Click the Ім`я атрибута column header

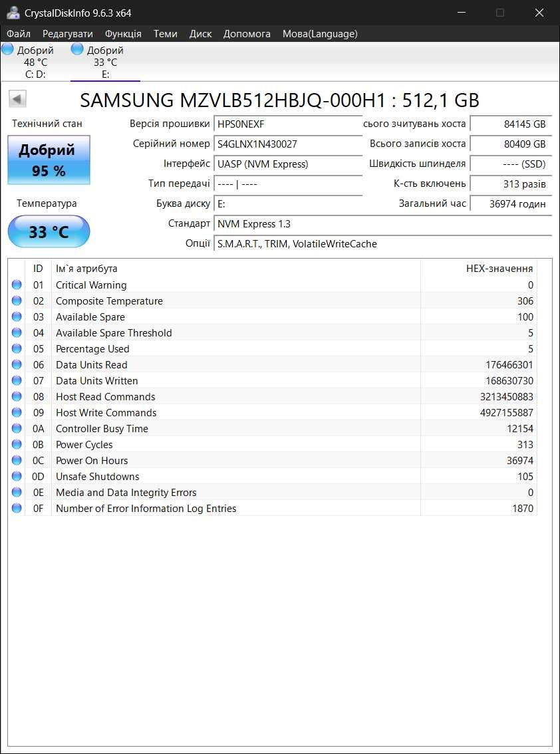pos(235,269)
